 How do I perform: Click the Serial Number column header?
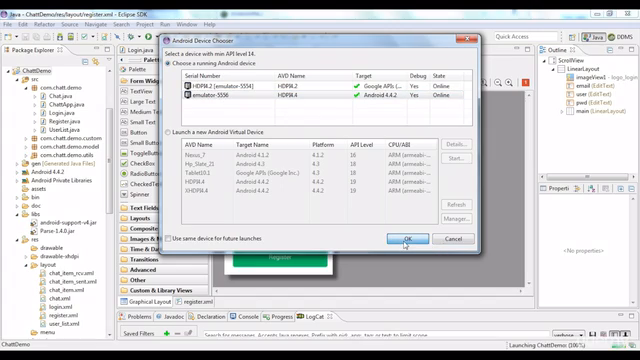pos(229,76)
